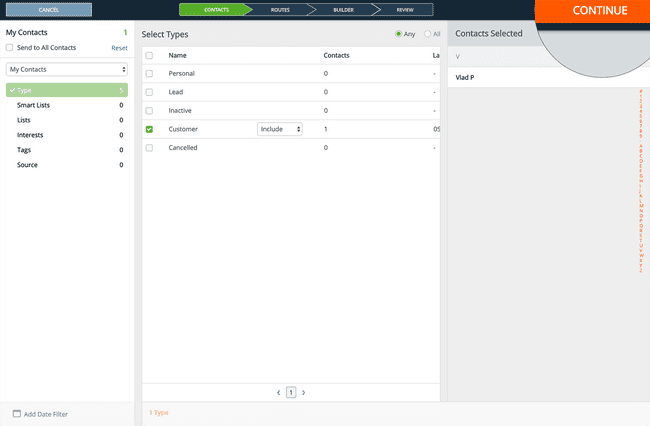Click the checkmark icon on Type row
This screenshot has height=426, width=650.
pos(12,90)
